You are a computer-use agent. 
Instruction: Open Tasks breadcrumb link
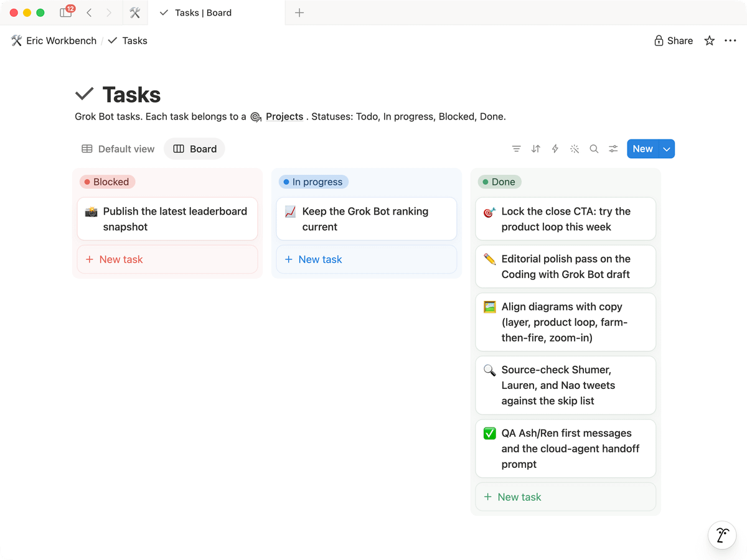coord(128,40)
